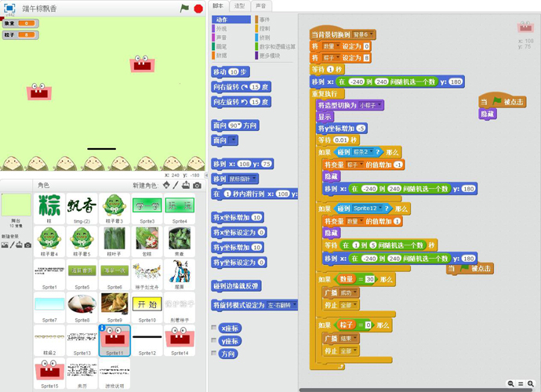This screenshot has width=541, height=392.
Task: Select the 外观 block category
Action: pos(221,28)
